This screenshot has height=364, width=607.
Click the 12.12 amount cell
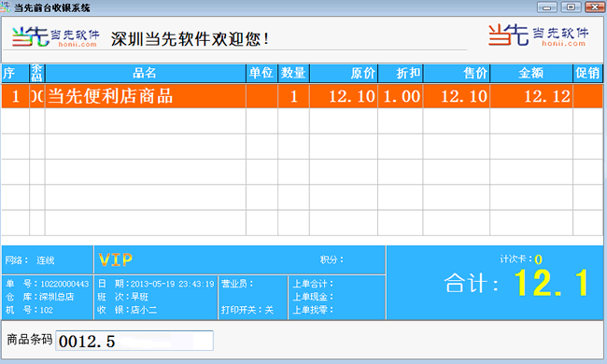531,96
